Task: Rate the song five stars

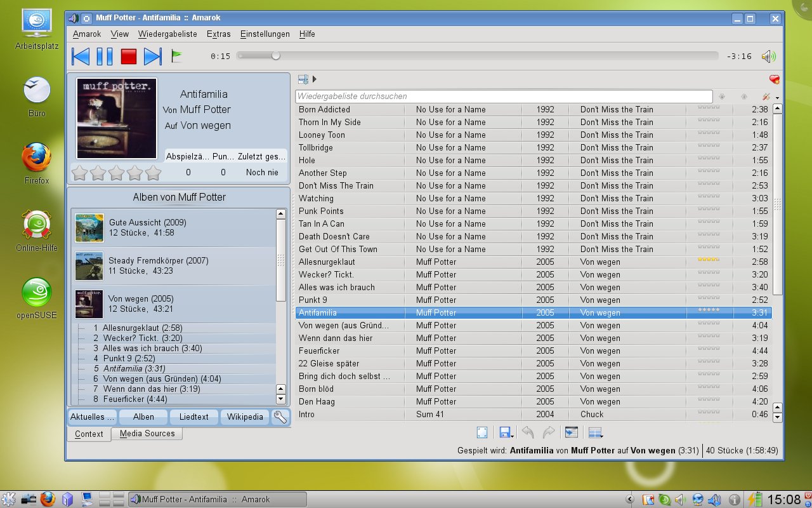Action: coord(153,173)
